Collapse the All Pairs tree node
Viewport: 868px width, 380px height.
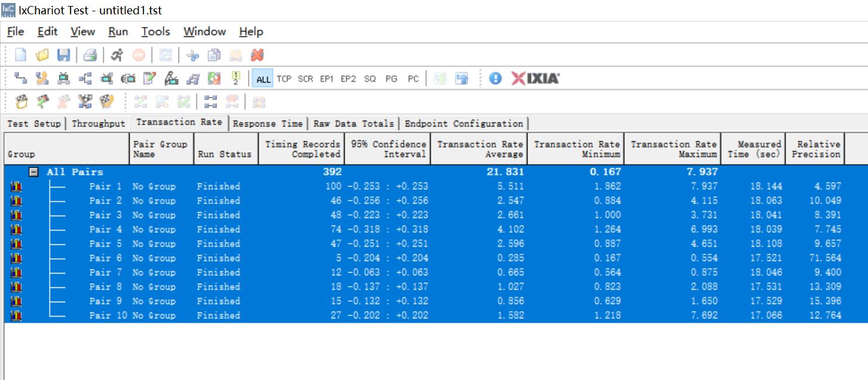34,172
